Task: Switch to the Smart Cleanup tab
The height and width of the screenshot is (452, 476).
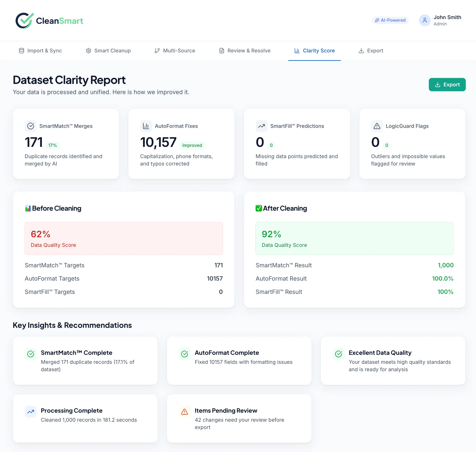Action: tap(108, 51)
